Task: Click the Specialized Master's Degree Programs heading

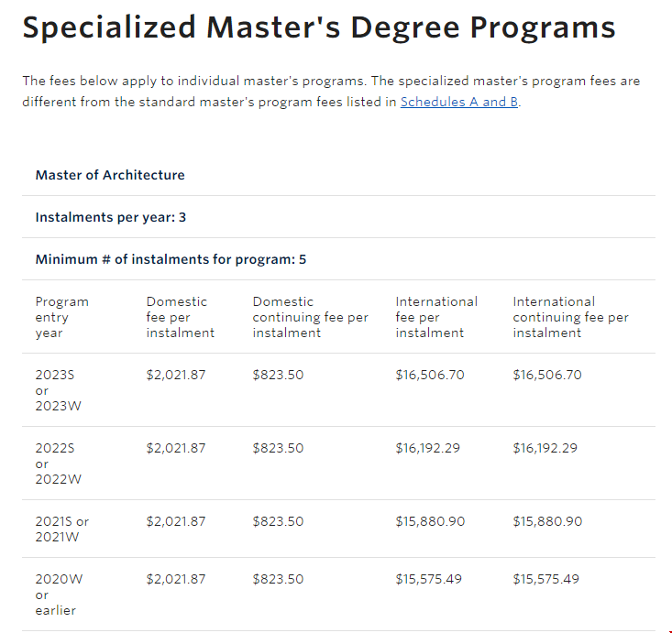Action: (318, 27)
